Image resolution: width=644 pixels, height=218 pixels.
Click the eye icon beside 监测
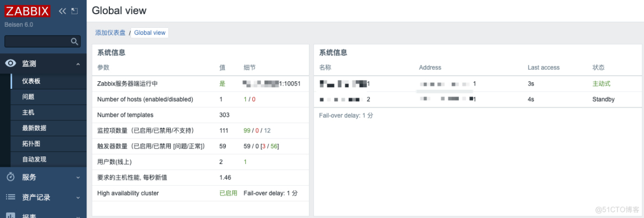(x=10, y=63)
